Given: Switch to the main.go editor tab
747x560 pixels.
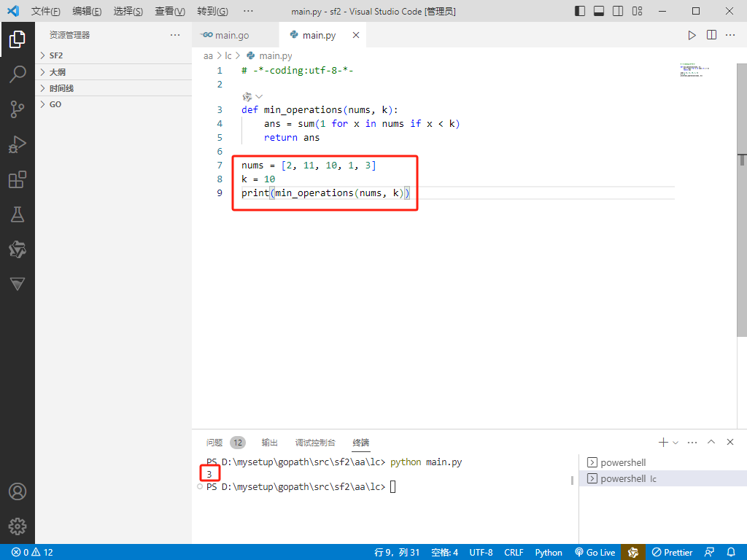Looking at the screenshot, I should (x=236, y=35).
